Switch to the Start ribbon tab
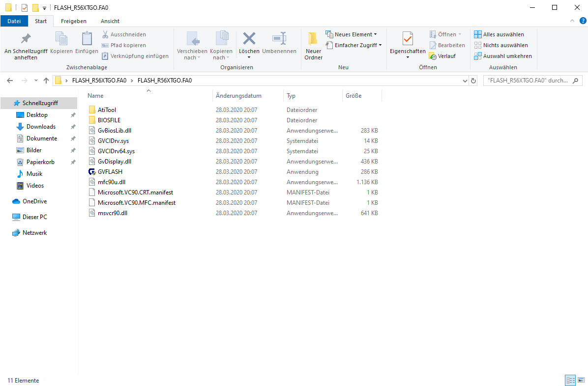This screenshot has height=386, width=588. tap(41, 21)
